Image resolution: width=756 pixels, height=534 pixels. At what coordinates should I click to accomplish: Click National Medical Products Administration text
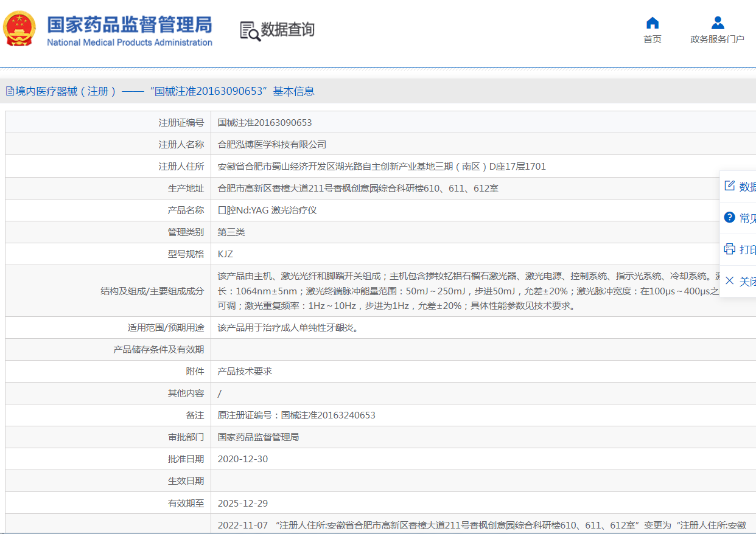(x=130, y=43)
